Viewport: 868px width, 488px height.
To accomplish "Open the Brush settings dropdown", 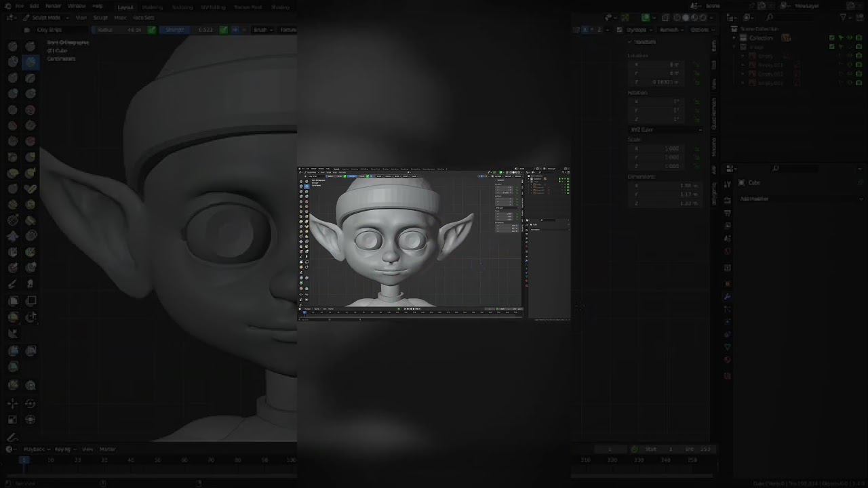I will click(x=262, y=30).
